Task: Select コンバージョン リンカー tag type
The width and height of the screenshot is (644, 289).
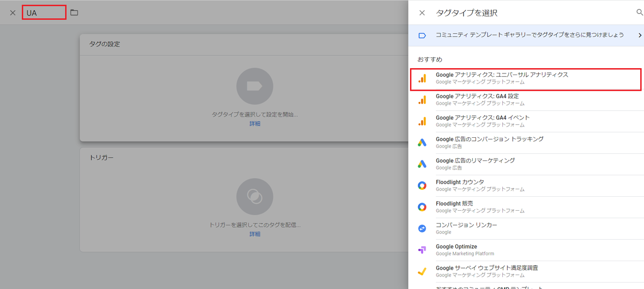Action: (x=526, y=228)
